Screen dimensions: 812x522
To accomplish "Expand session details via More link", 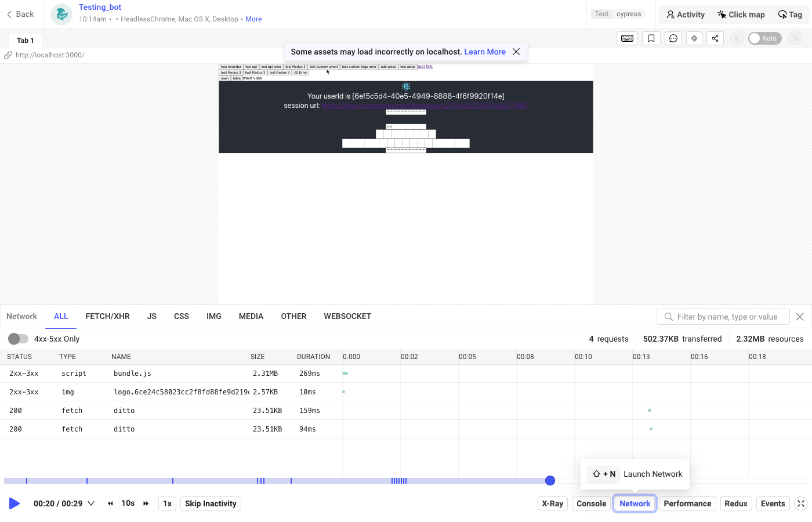I will click(x=253, y=19).
